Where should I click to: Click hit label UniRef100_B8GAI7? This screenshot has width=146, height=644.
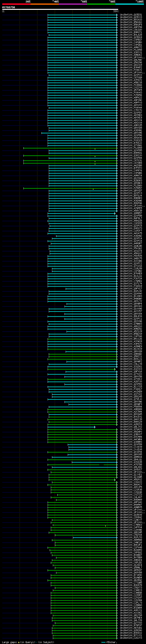pyautogui.click(x=131, y=485)
